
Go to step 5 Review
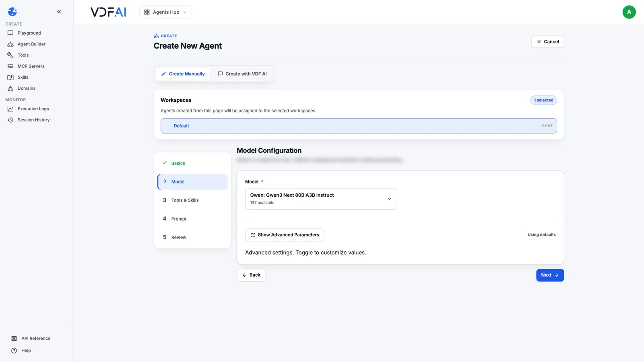[x=193, y=237]
